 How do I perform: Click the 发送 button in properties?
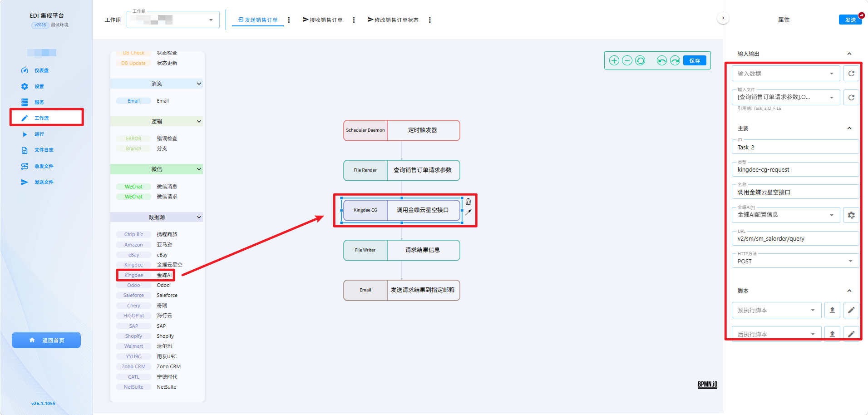tap(850, 20)
